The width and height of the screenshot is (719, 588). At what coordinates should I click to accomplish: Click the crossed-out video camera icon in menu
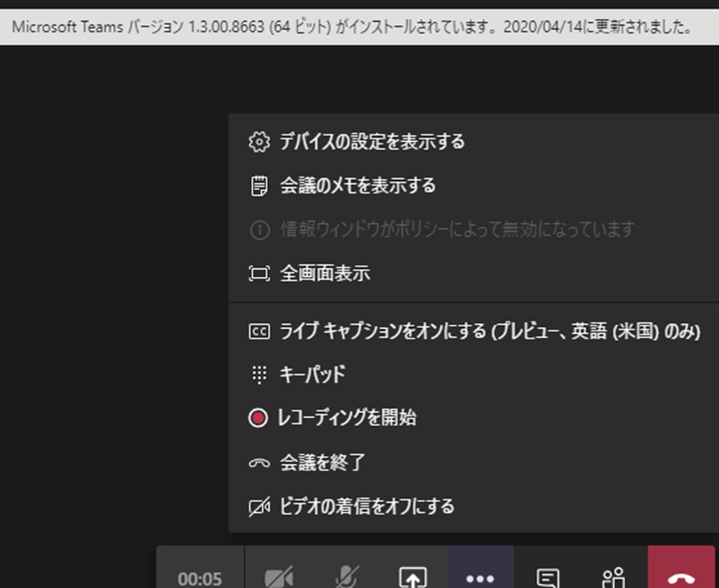[259, 507]
